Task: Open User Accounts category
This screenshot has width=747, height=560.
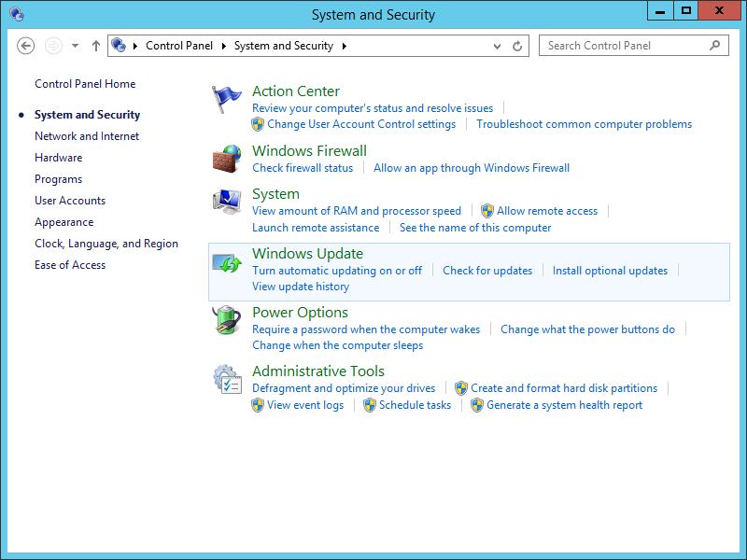Action: tap(69, 201)
